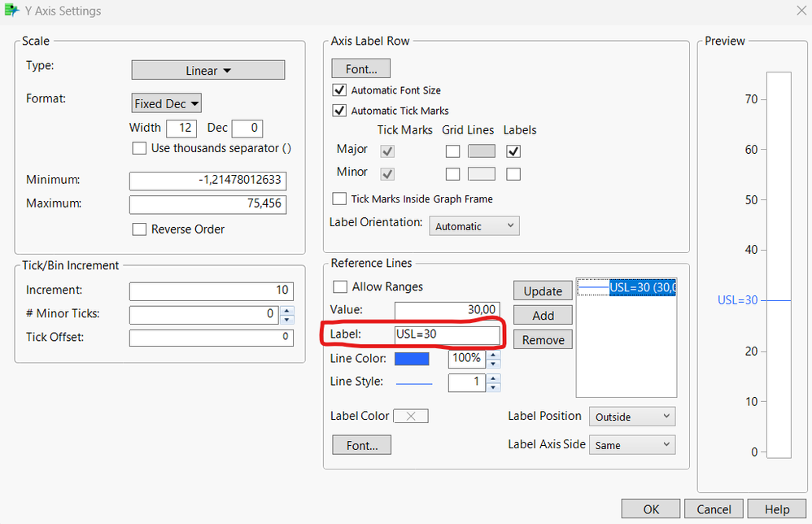This screenshot has width=812, height=524.
Task: Click the Cancel button
Action: coord(714,509)
